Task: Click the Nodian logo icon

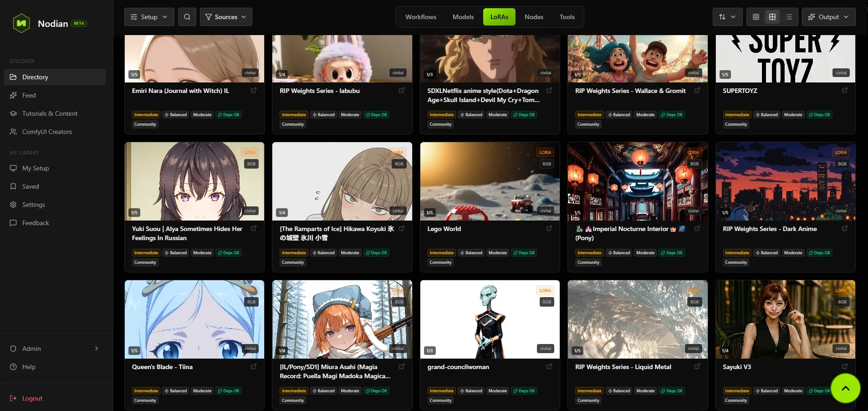Action: (x=21, y=23)
